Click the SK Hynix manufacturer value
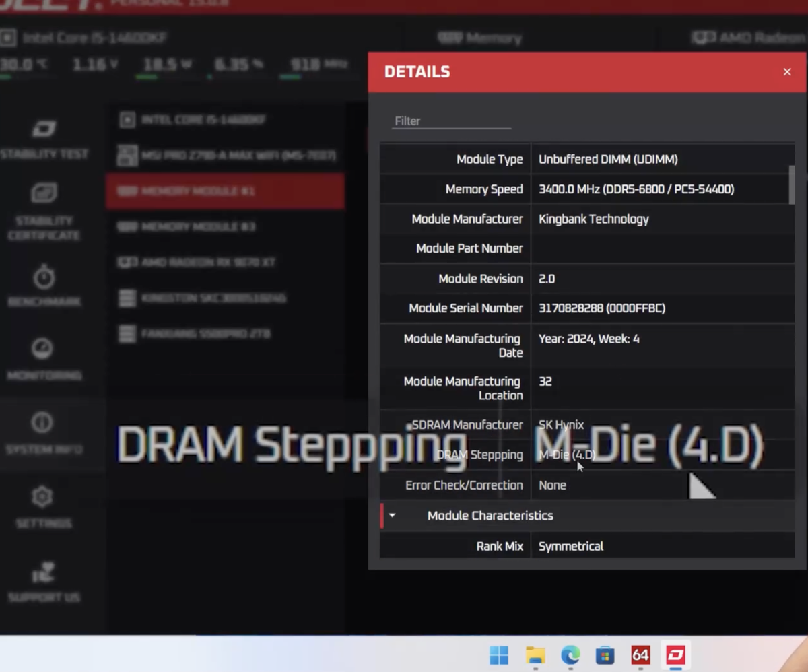808x672 pixels. [x=562, y=425]
